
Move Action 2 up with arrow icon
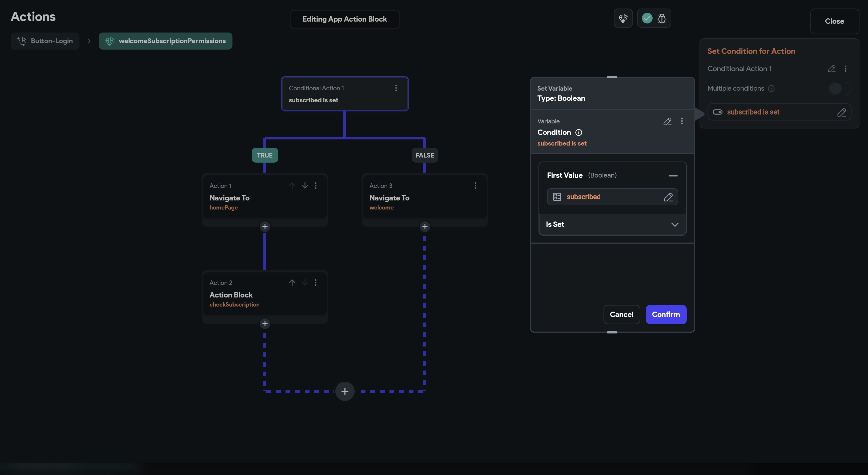pyautogui.click(x=292, y=283)
